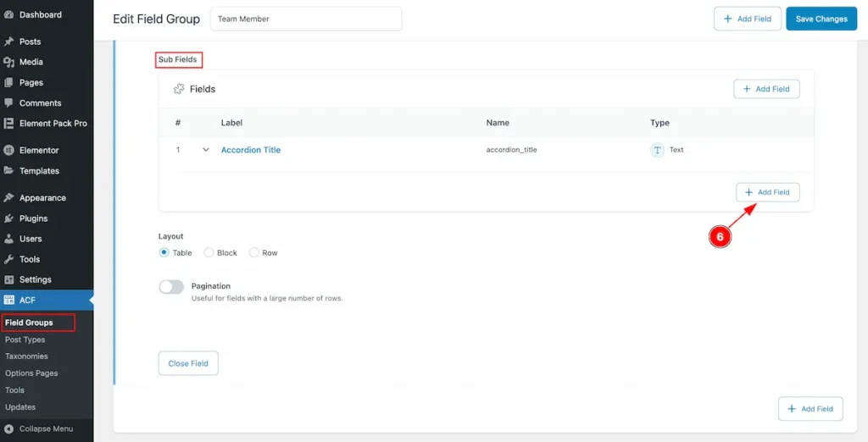Click the Media library icon
This screenshot has width=868, height=442.
(x=9, y=62)
